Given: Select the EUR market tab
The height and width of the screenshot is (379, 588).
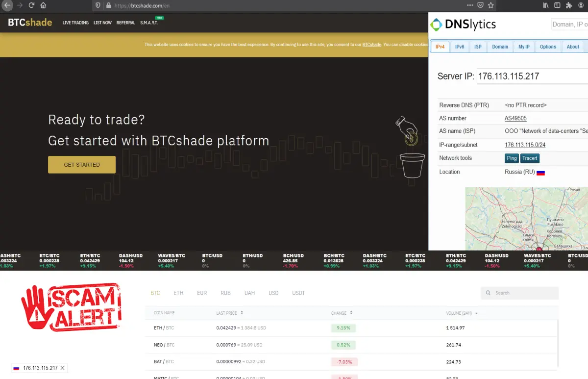Looking at the screenshot, I should 202,293.
